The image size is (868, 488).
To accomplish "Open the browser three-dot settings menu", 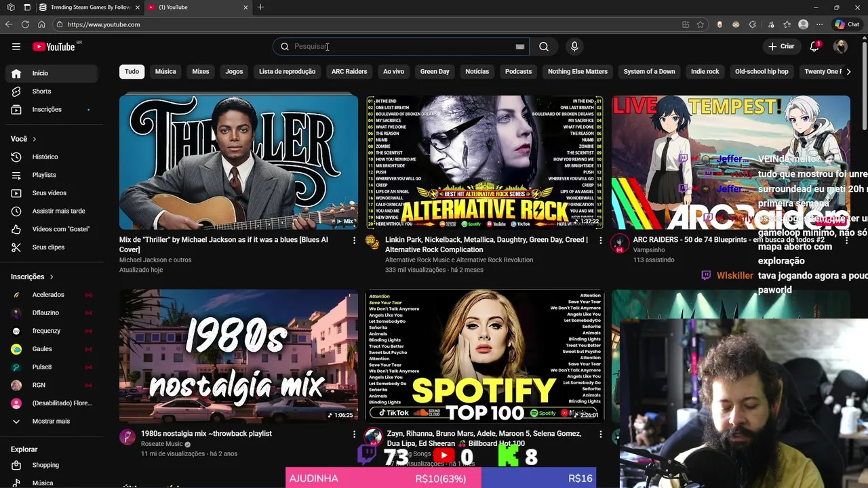I will point(820,24).
